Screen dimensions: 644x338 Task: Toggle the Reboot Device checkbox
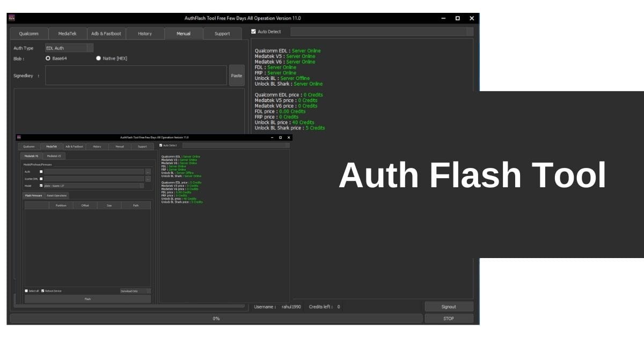43,291
